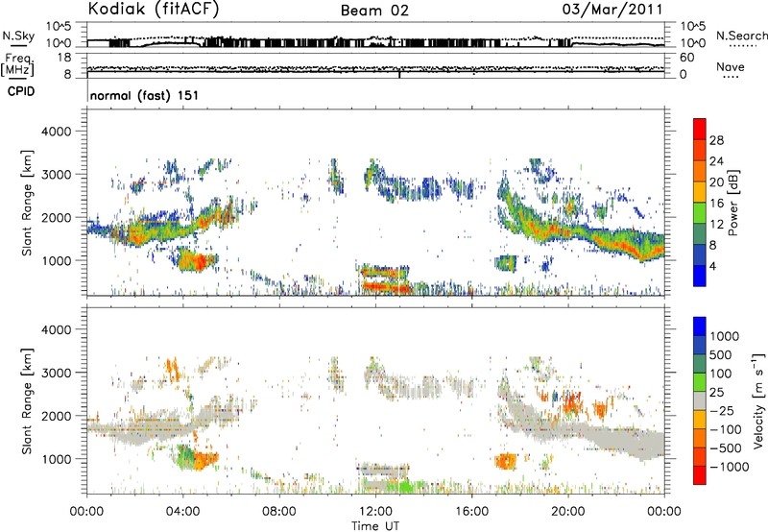This screenshot has width=768, height=532.
Task: Click the '4000' tick of the power panel
Action: 56,132
